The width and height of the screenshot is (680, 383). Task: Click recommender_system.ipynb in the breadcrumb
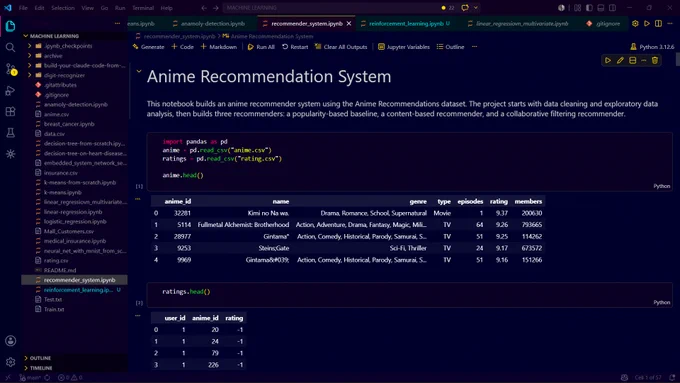pos(179,36)
